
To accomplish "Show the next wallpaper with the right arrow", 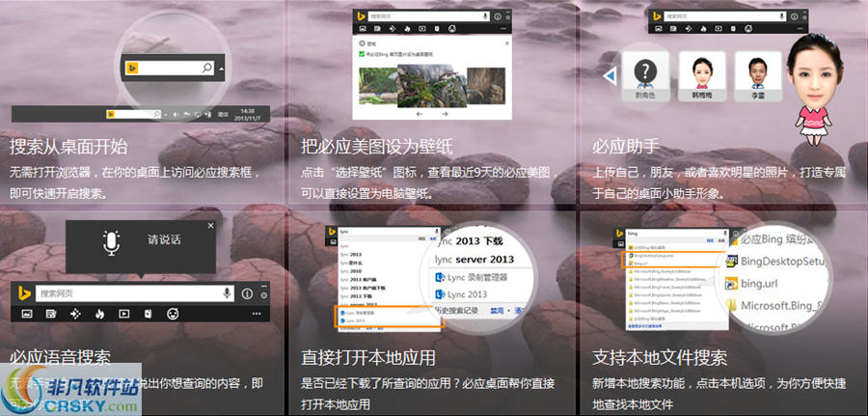I will (445, 114).
